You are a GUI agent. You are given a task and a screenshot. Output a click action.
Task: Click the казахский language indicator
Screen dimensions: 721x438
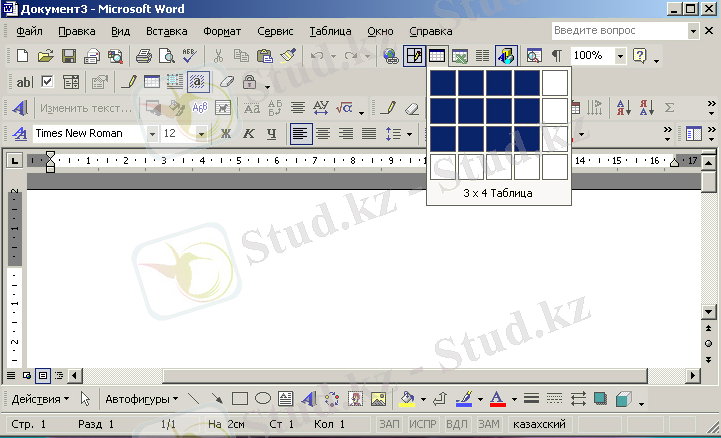pos(539,424)
